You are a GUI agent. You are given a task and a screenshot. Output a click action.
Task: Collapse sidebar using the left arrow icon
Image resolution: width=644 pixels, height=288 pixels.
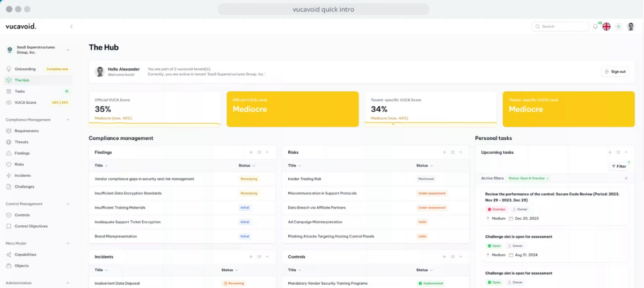click(x=71, y=26)
